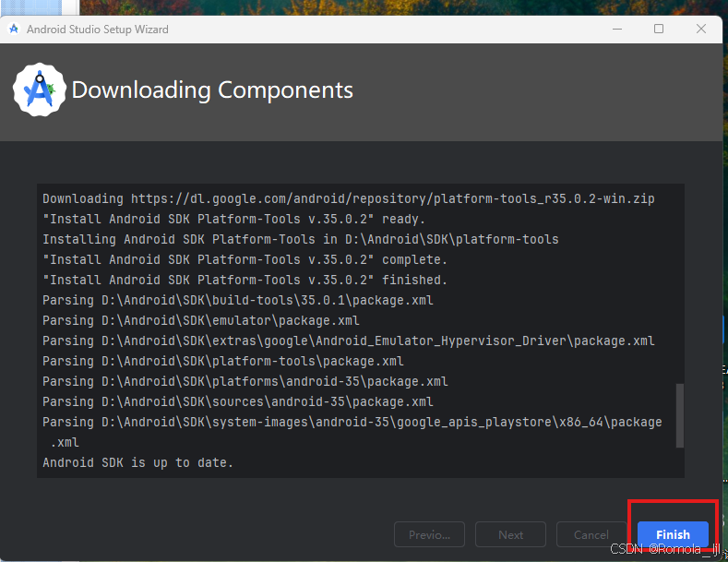Click the Platform-Tools 'finished.' log line

[245, 280]
